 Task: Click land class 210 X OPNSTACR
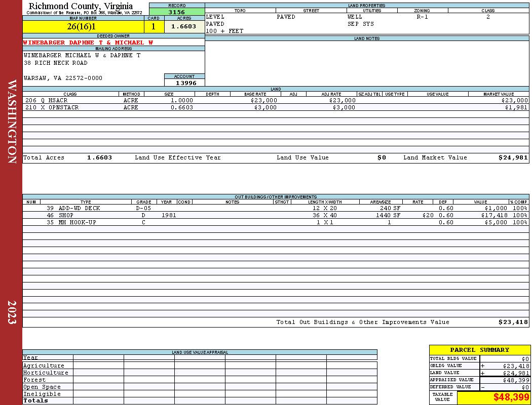click(x=52, y=107)
